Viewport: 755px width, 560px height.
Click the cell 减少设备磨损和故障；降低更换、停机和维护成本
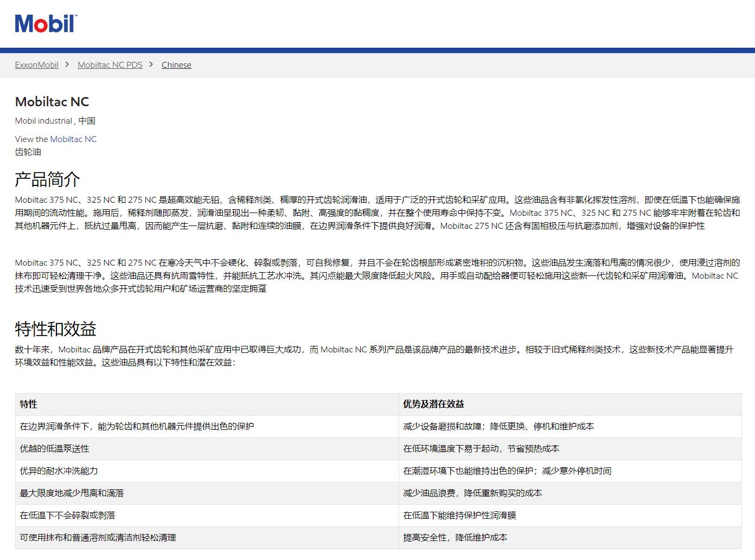(570, 427)
